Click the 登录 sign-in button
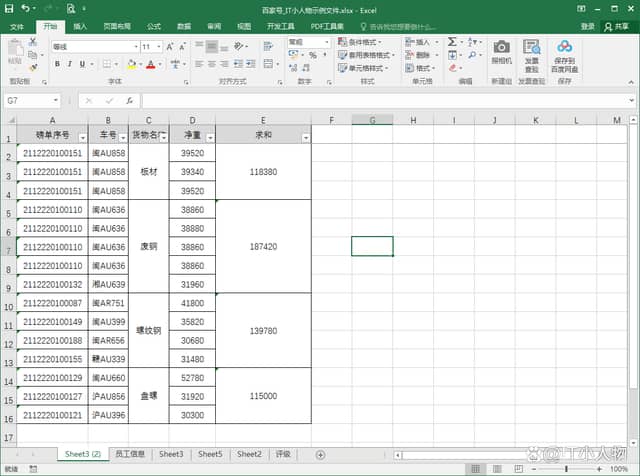Image resolution: width=640 pixels, height=476 pixels. (x=588, y=26)
